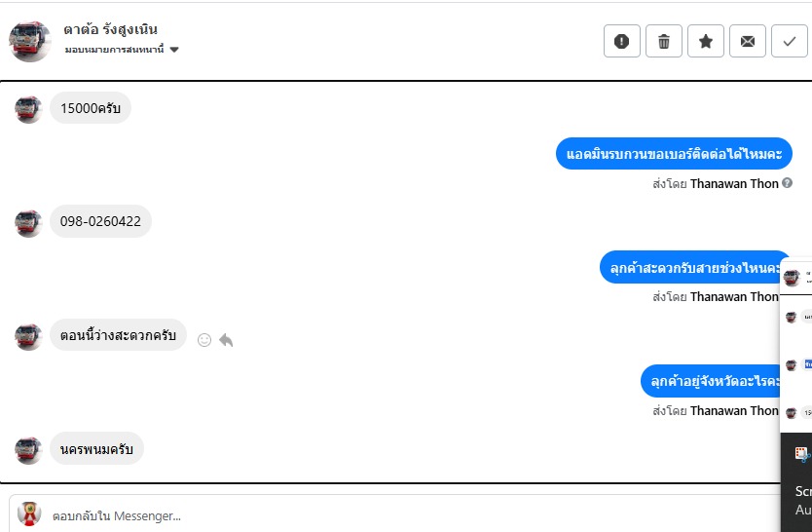Open ตาต้อ รังสูงเนิน profile name link
The image size is (812, 532).
110,29
